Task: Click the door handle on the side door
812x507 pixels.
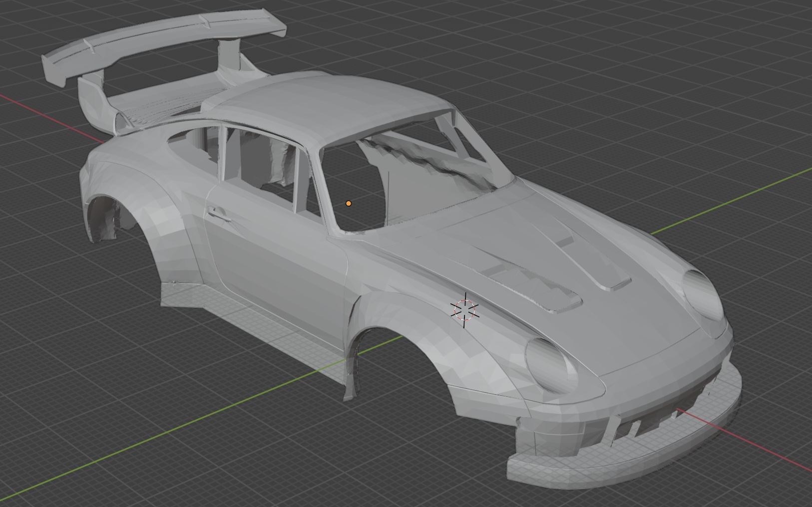Action: pyautogui.click(x=219, y=213)
